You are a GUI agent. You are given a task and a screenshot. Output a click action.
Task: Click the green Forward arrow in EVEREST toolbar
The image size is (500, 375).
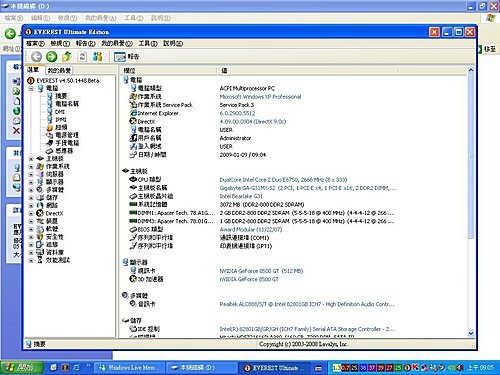(x=51, y=57)
